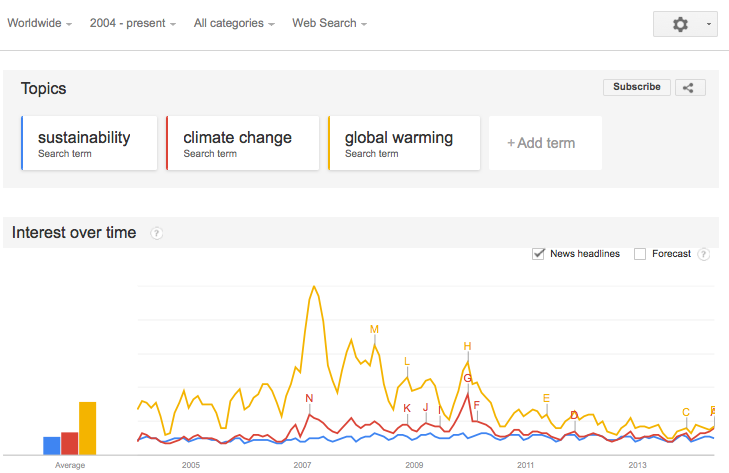The height and width of the screenshot is (473, 729).
Task: Expand the Worldwide region dropdown
Action: point(40,23)
